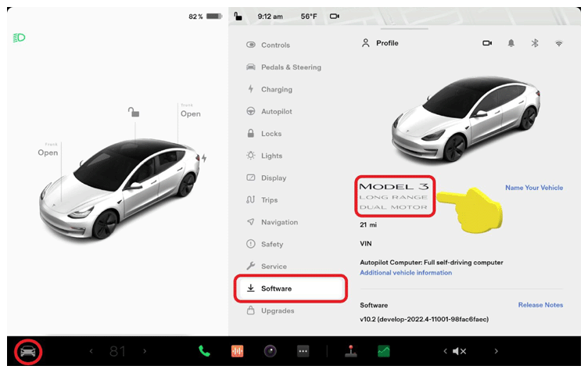
Task: Open Locks settings
Action: pos(264,134)
